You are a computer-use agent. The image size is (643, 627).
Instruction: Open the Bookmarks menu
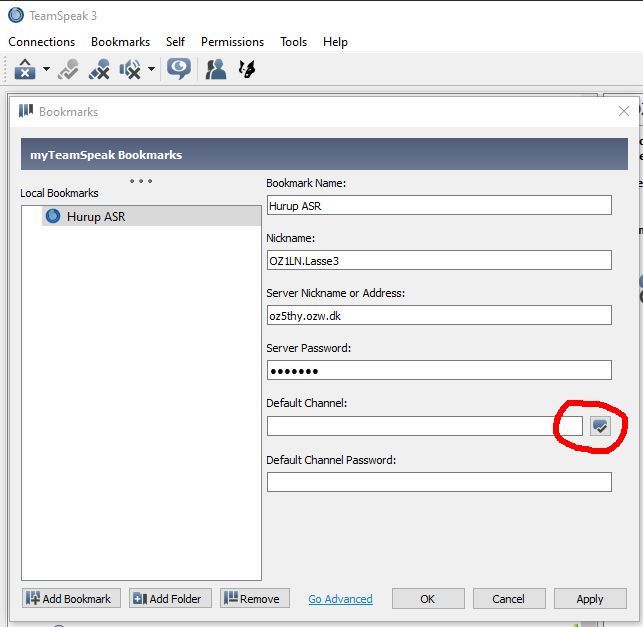pos(121,42)
